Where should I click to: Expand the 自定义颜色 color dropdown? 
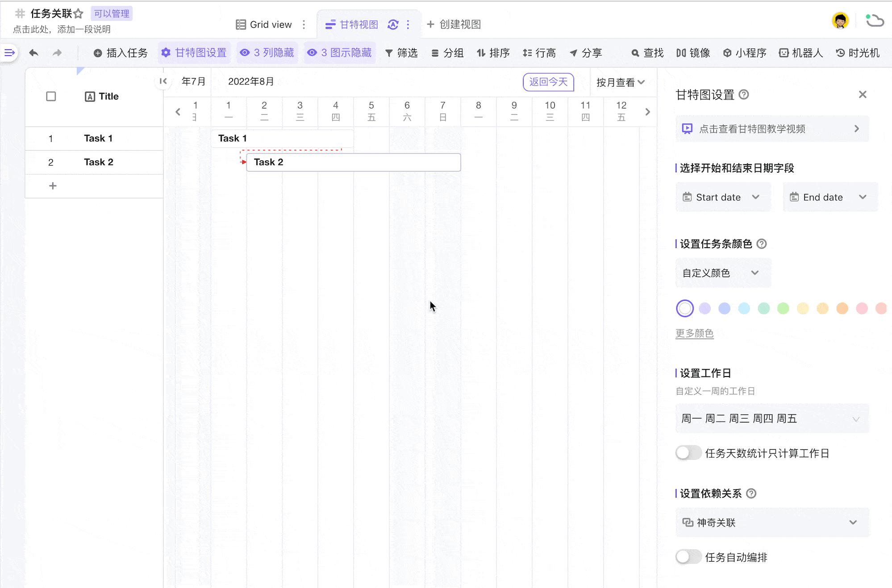[x=723, y=273]
